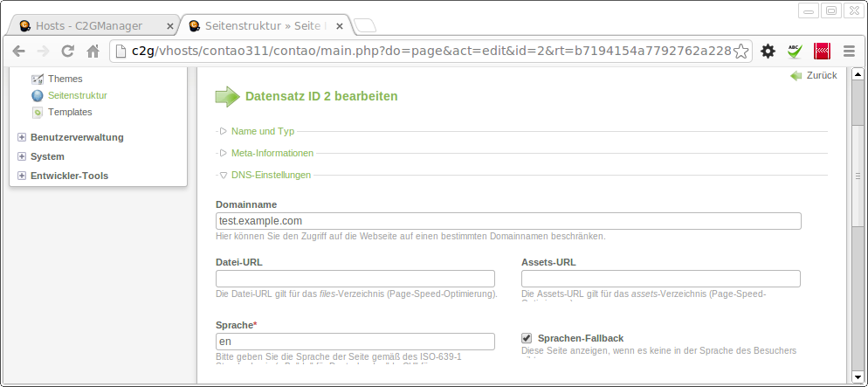Viewport: 868px width, 387px height.
Task: Click the Assets-URL label
Action: click(548, 262)
